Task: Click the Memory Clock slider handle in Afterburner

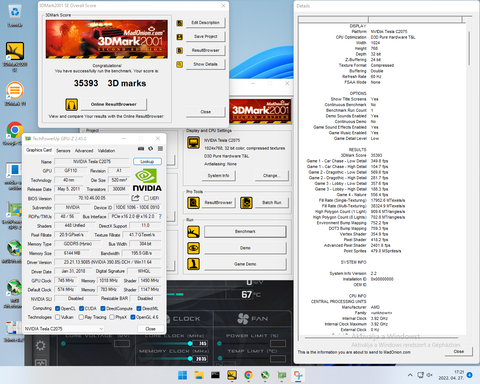Action: (190, 359)
